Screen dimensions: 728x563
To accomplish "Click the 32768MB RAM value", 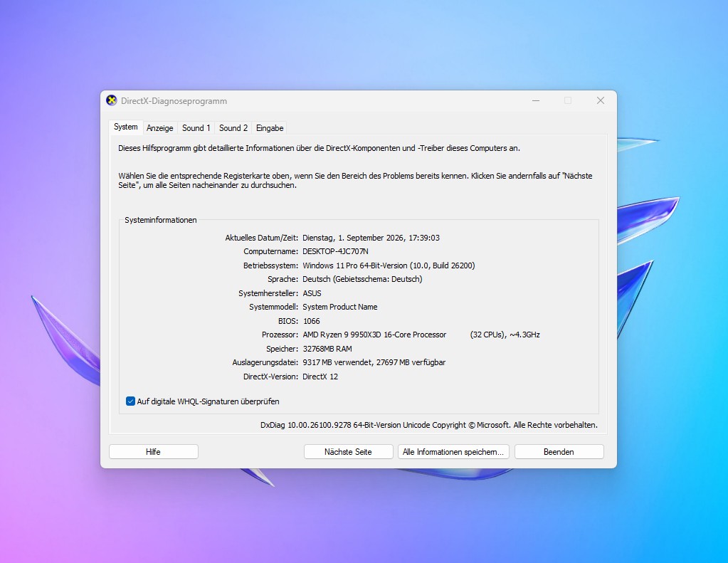I will [327, 349].
